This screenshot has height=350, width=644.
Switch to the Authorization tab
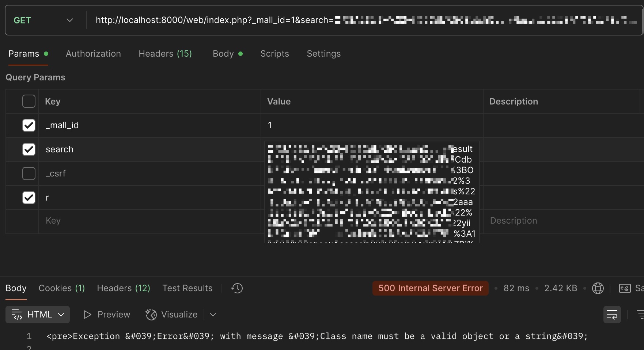[x=93, y=54]
